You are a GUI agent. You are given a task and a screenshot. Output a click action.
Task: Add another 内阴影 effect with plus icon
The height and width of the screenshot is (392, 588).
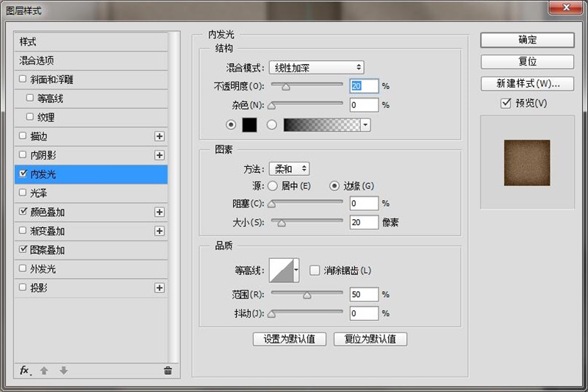159,155
